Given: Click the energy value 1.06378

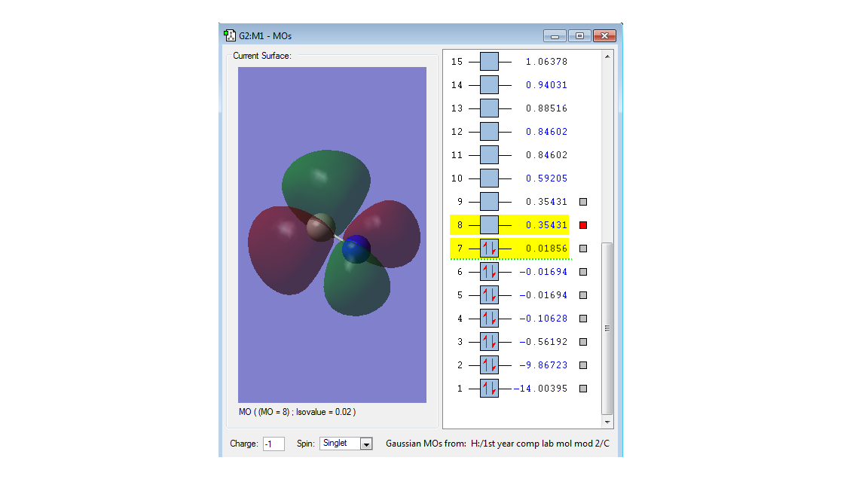Looking at the screenshot, I should pyautogui.click(x=546, y=62).
